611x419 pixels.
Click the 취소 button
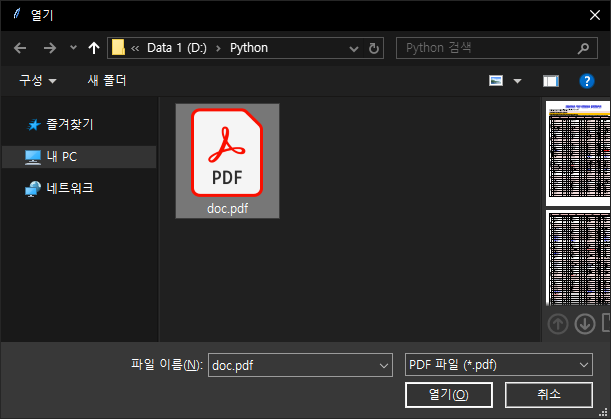(549, 395)
